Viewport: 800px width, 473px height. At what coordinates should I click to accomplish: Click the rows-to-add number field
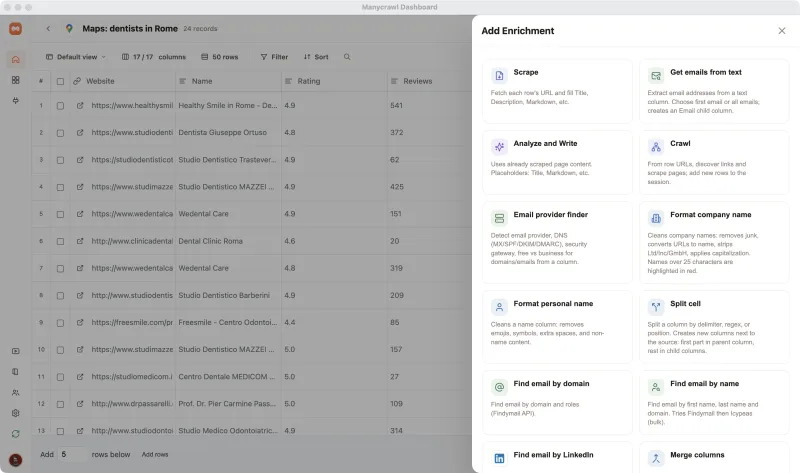click(71, 454)
